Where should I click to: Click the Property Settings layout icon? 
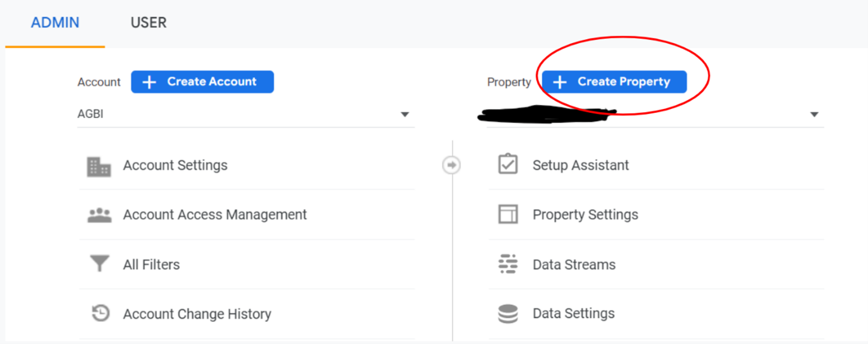(x=508, y=215)
